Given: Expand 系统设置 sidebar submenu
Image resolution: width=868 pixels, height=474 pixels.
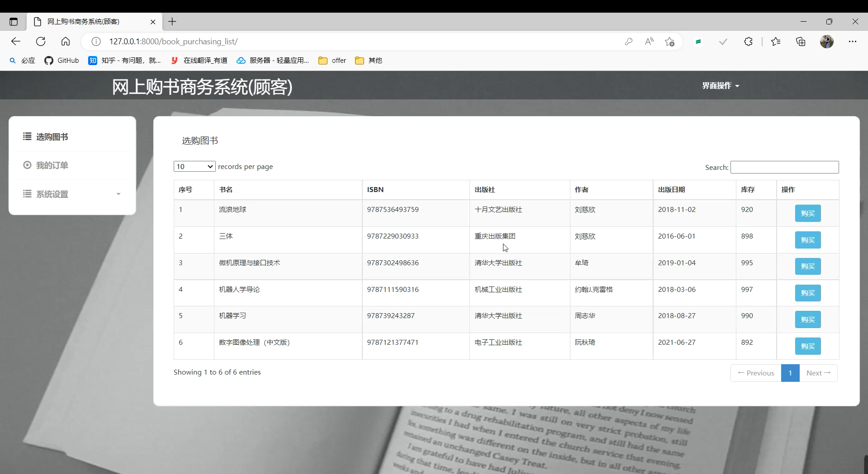Looking at the screenshot, I should click(72, 194).
